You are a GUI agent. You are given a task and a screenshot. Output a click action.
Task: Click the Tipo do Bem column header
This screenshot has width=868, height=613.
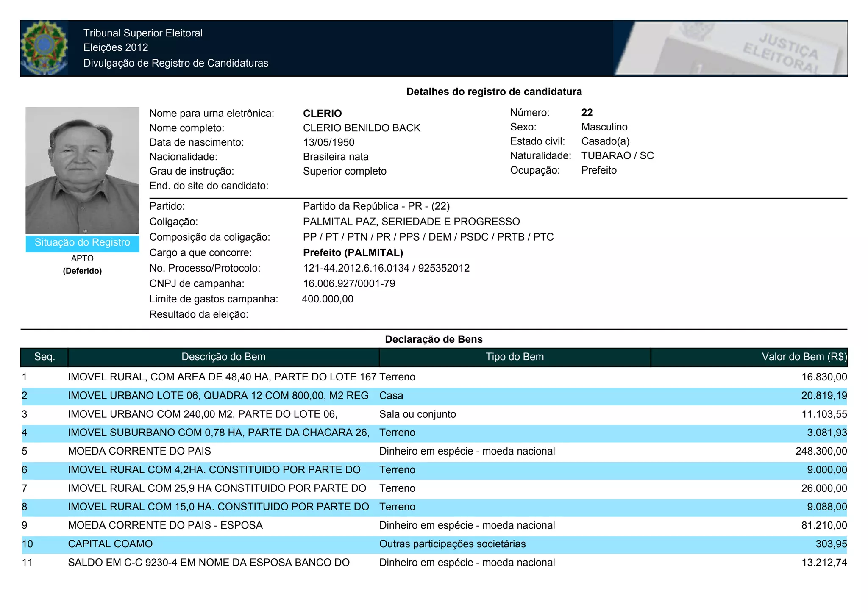(515, 357)
